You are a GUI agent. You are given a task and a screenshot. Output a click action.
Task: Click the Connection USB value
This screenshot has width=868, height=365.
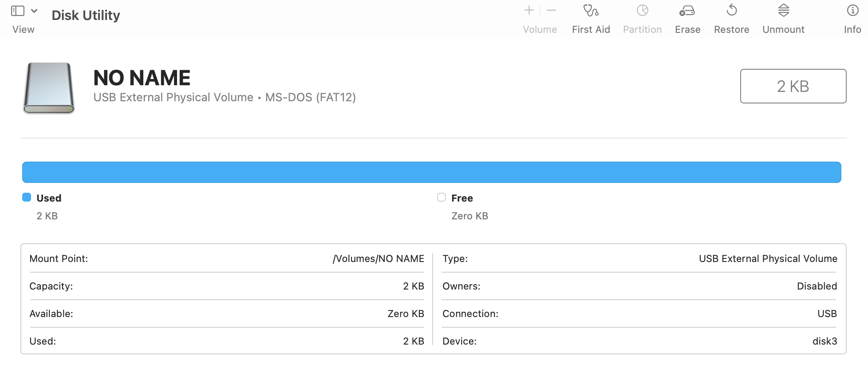(x=827, y=313)
